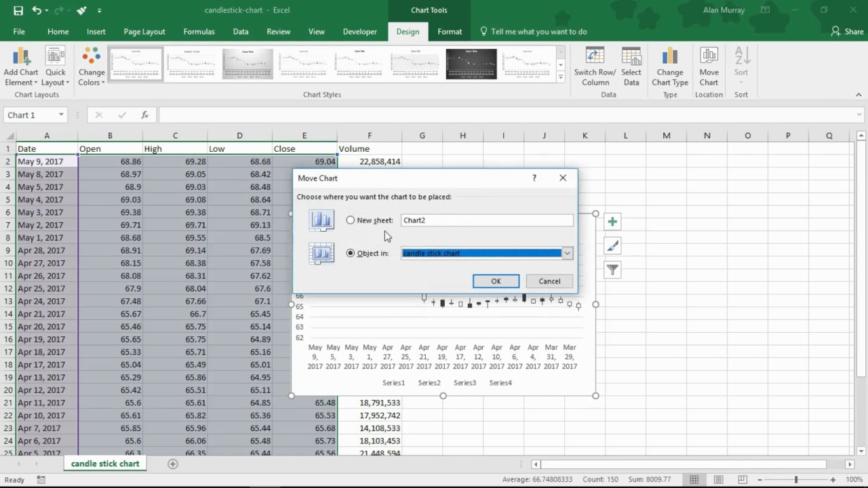Click the Undo arrow in quick access toolbar
Screen dimensions: 868x488
coord(37,10)
